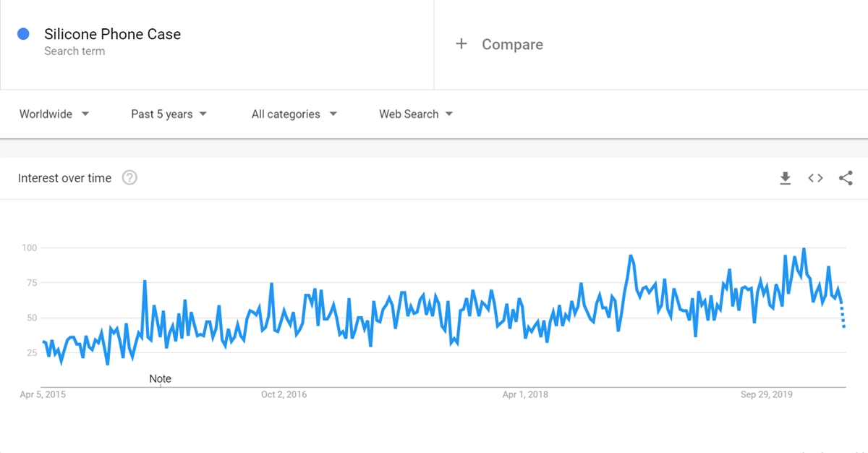
Task: Expand the Past 5 years dropdown
Action: click(169, 114)
